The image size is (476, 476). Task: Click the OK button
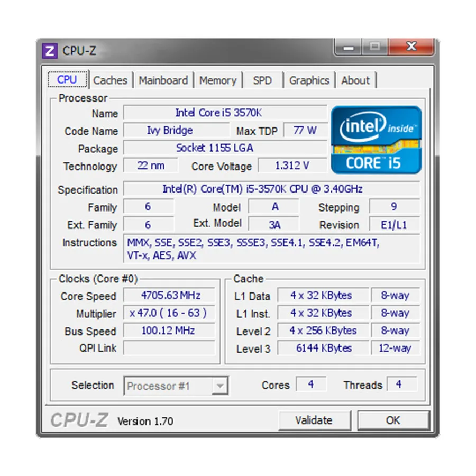click(393, 420)
